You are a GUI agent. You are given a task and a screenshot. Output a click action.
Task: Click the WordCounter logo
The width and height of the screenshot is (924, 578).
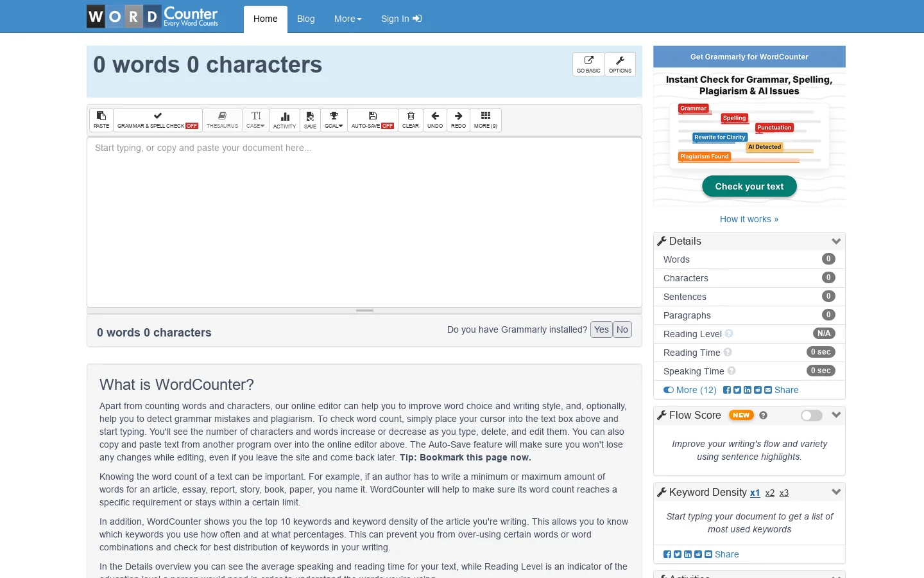pos(153,17)
